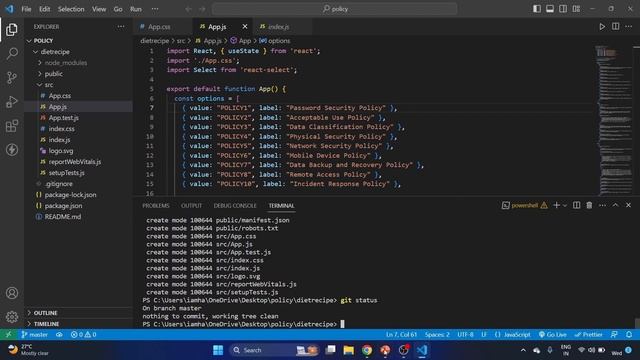Toggle primary side bar layout icon
The height and width of the screenshot is (360, 640).
537,9
